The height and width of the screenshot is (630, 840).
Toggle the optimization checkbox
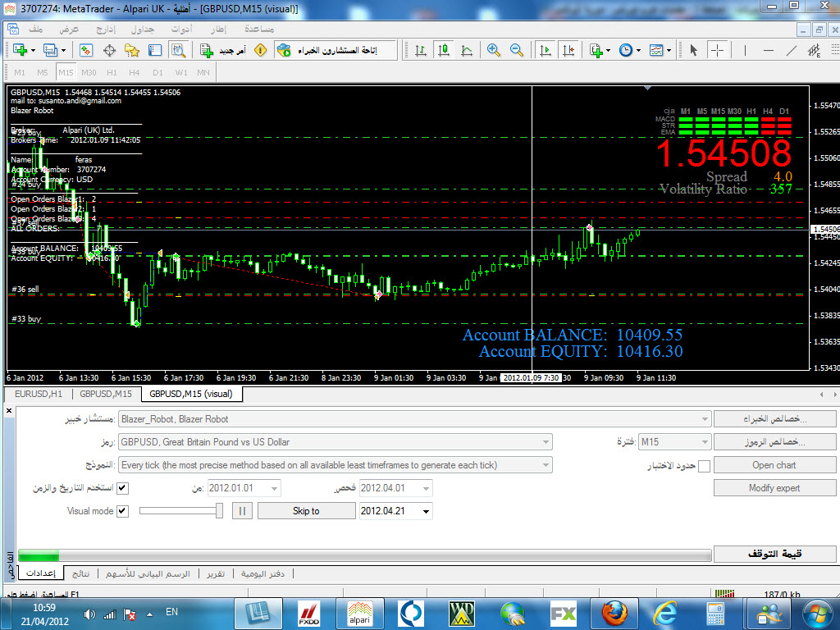[705, 466]
